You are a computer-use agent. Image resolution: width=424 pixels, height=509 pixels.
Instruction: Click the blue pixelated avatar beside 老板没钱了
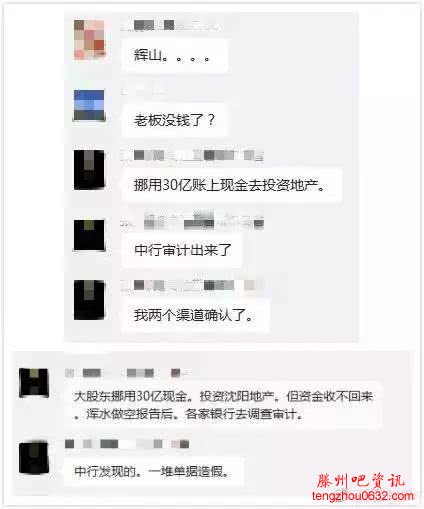pyautogui.click(x=89, y=105)
